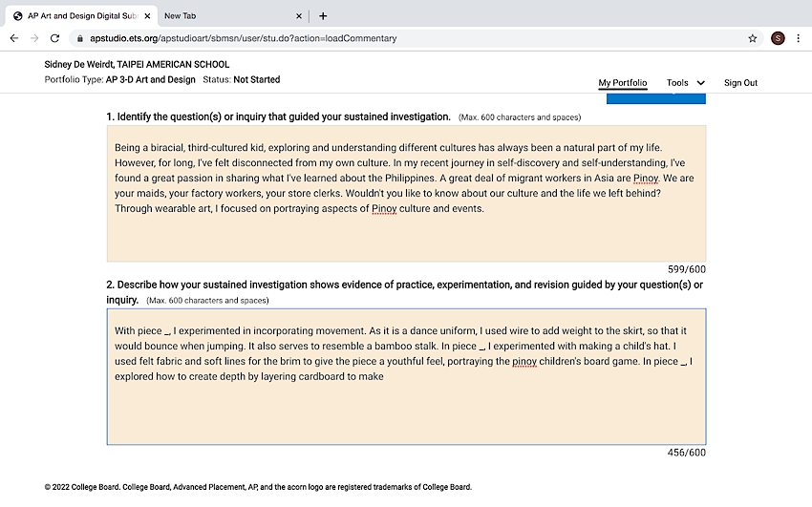Viewport: 812px width, 507px height.
Task: Click Sign Out
Action: [740, 83]
